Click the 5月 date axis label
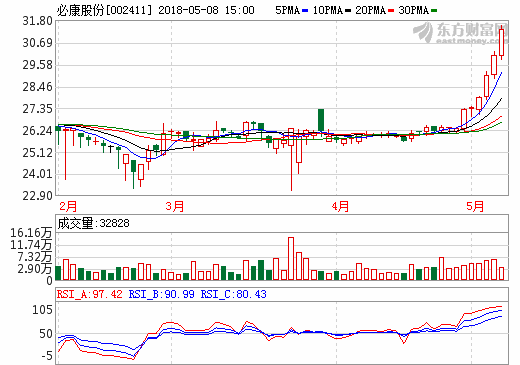This screenshot has height=365, width=520. [x=475, y=206]
